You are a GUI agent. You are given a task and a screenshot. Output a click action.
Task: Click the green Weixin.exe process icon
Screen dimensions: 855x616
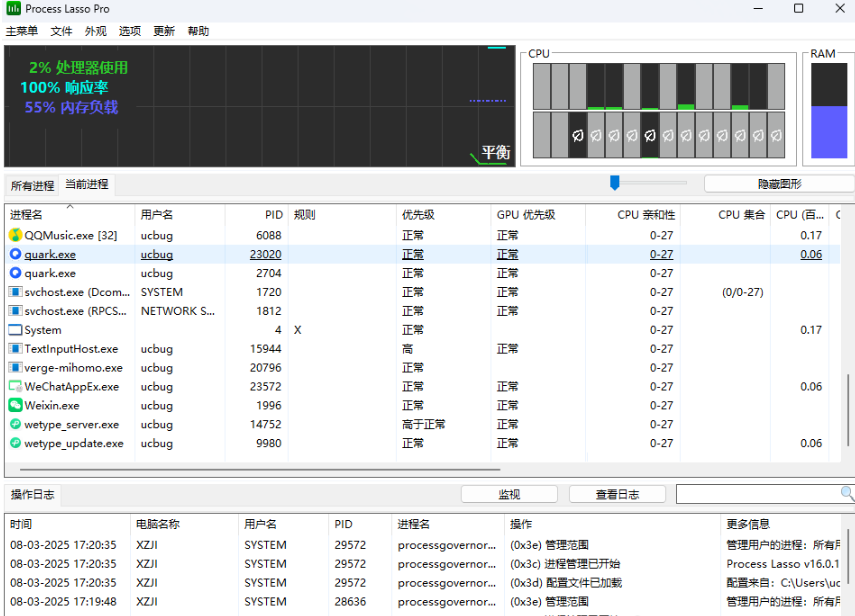16,405
